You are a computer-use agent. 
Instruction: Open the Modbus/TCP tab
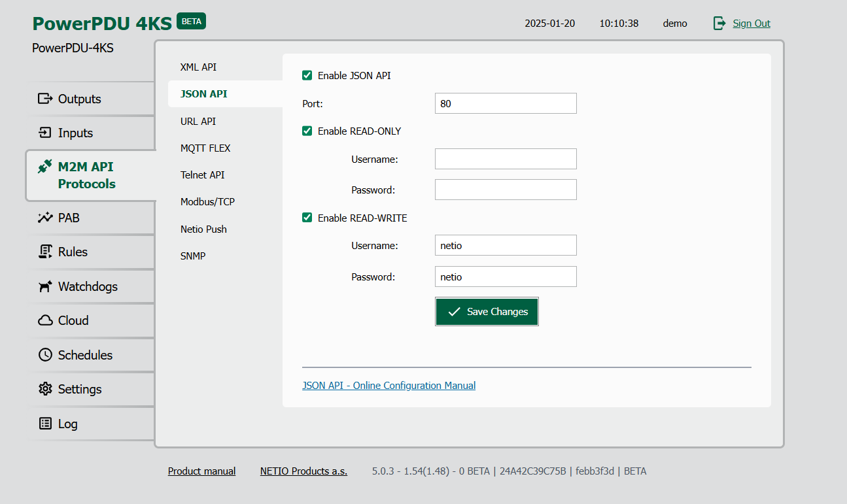tap(207, 201)
